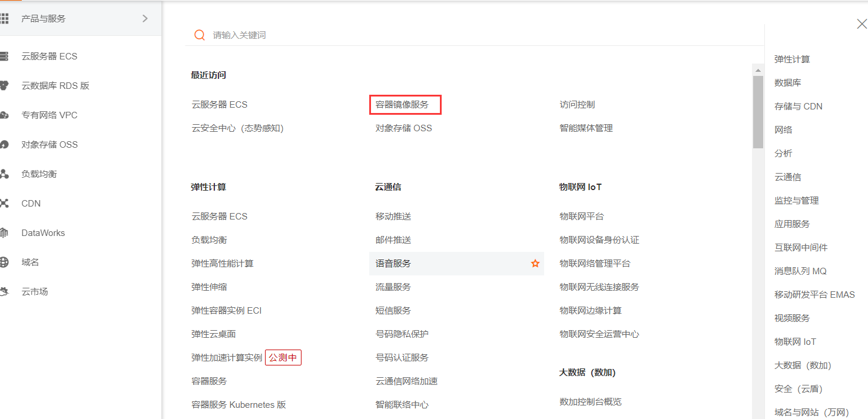The width and height of the screenshot is (868, 419).
Task: Jump to 存储与 CDN category
Action: click(799, 107)
